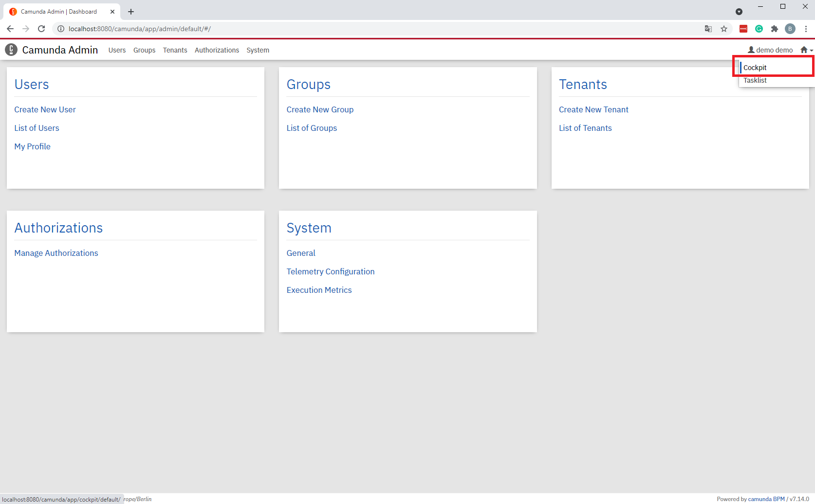Image resolution: width=815 pixels, height=504 pixels.
Task: Click the Groups panel heading
Action: tap(308, 84)
